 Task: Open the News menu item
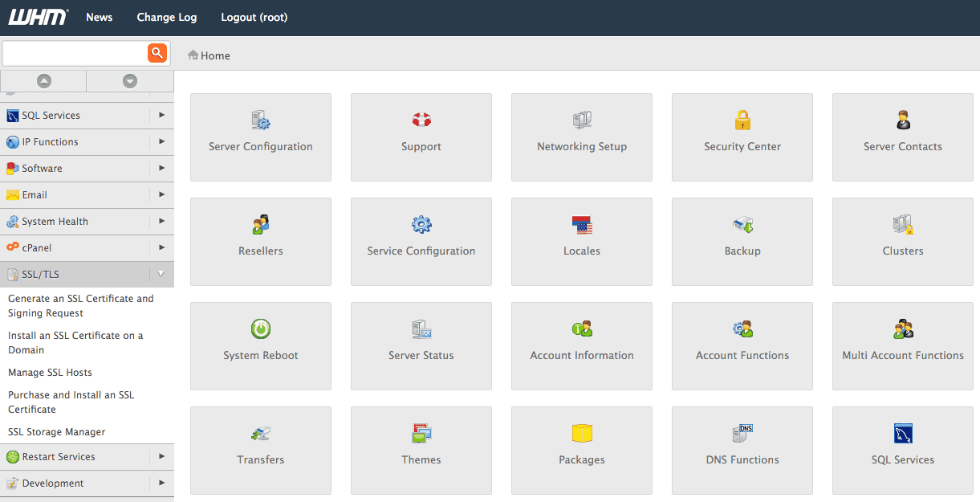click(100, 17)
